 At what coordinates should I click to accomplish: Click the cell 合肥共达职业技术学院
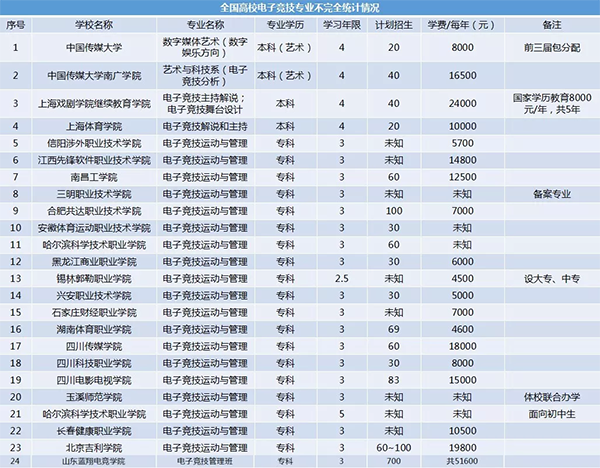(94, 211)
